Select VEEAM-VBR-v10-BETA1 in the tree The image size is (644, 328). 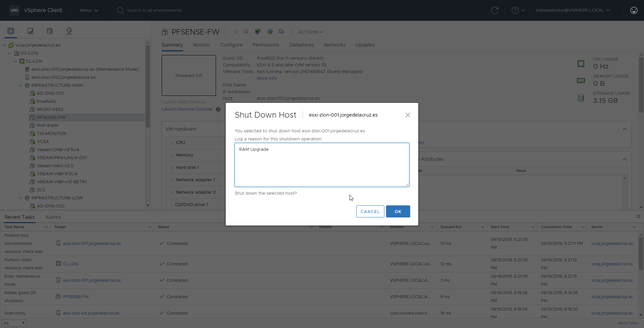pyautogui.click(x=62, y=182)
